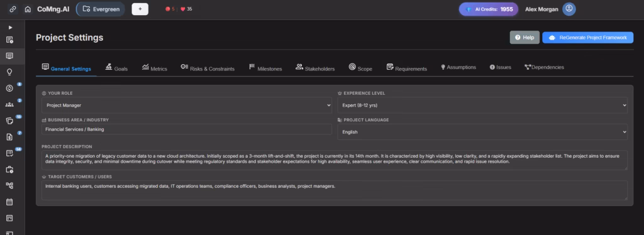644x235 pixels.
Task: Open the Alex Morgan user avatar menu
Action: point(569,9)
